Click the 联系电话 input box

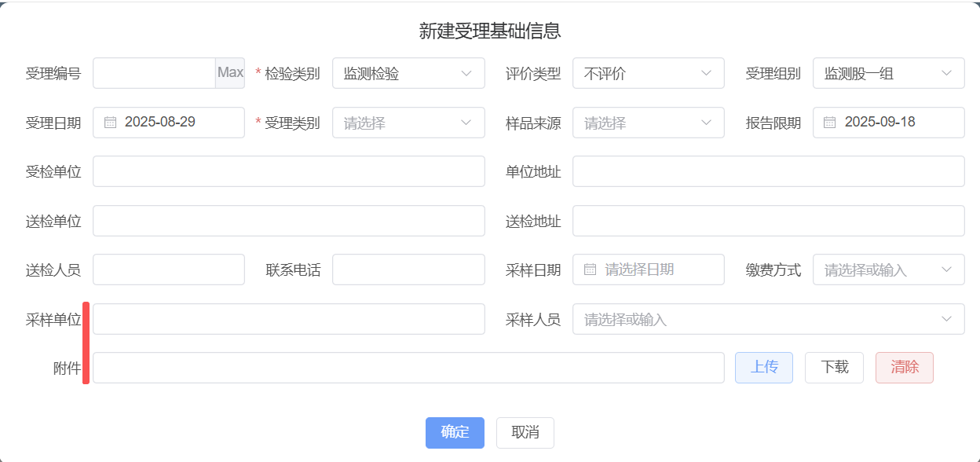click(x=408, y=269)
